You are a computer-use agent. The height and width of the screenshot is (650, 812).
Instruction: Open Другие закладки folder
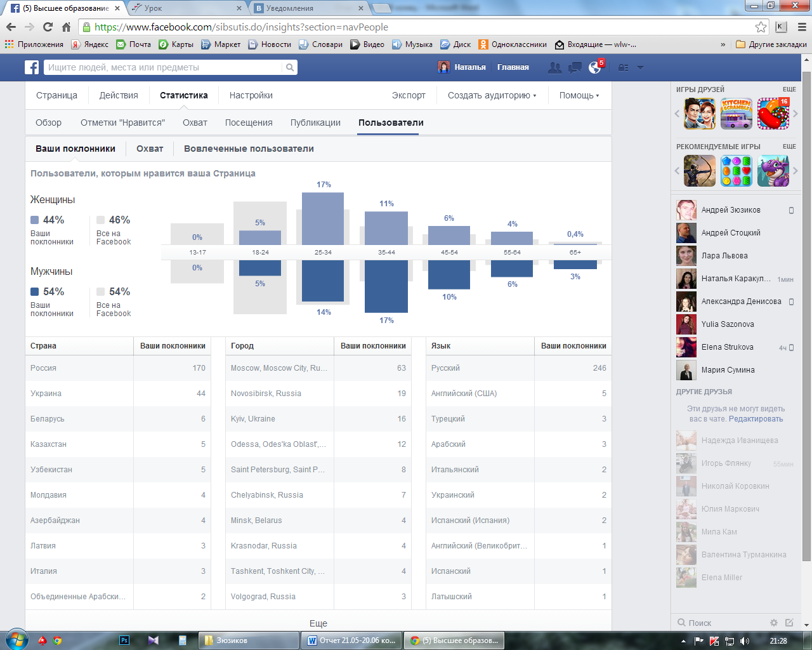click(x=771, y=44)
